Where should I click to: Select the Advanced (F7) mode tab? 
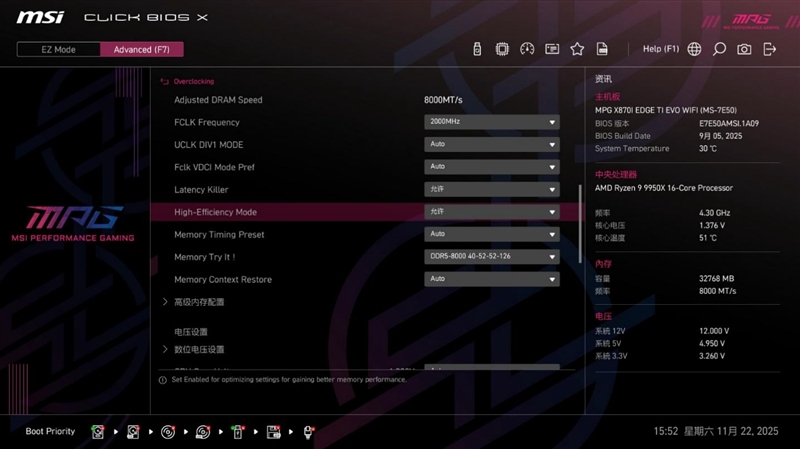(141, 49)
